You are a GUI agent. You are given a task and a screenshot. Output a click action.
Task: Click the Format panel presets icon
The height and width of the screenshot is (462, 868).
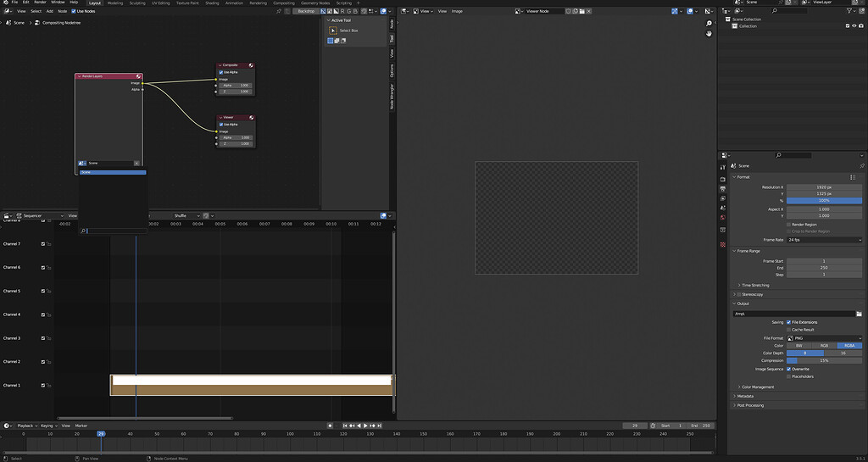point(853,177)
